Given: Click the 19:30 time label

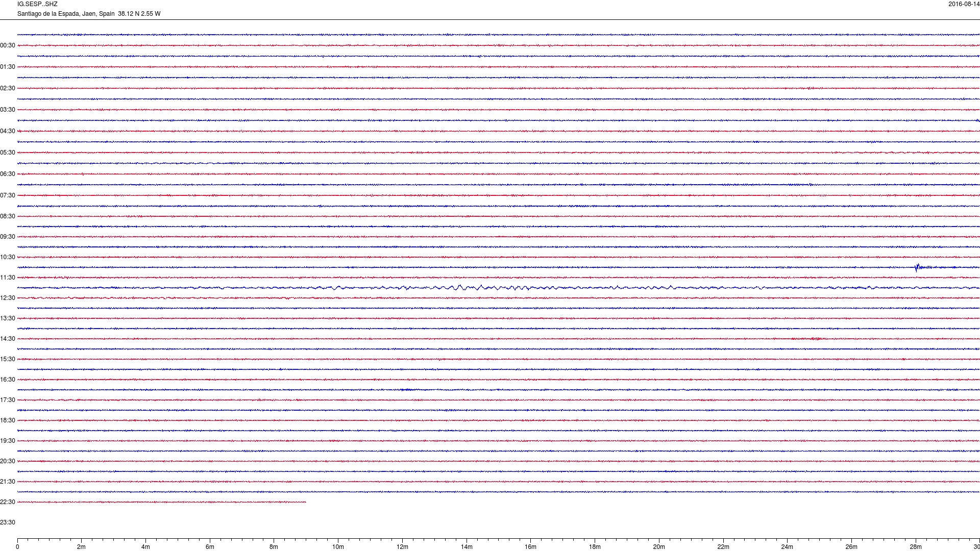Looking at the screenshot, I should [x=8, y=441].
